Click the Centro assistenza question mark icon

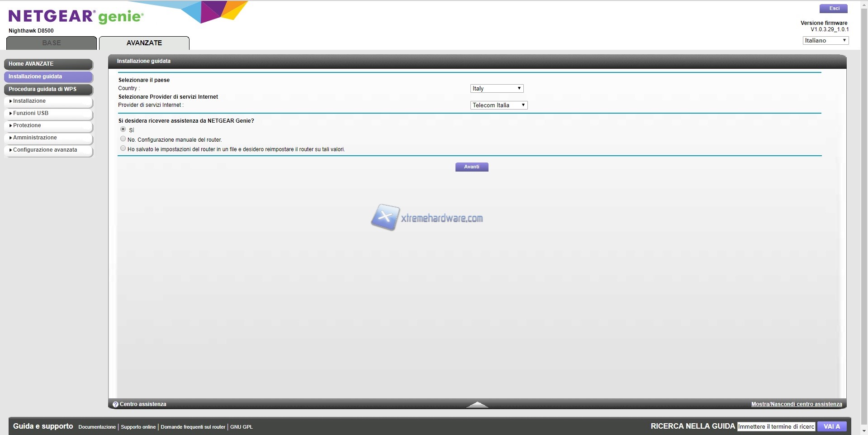(x=115, y=404)
